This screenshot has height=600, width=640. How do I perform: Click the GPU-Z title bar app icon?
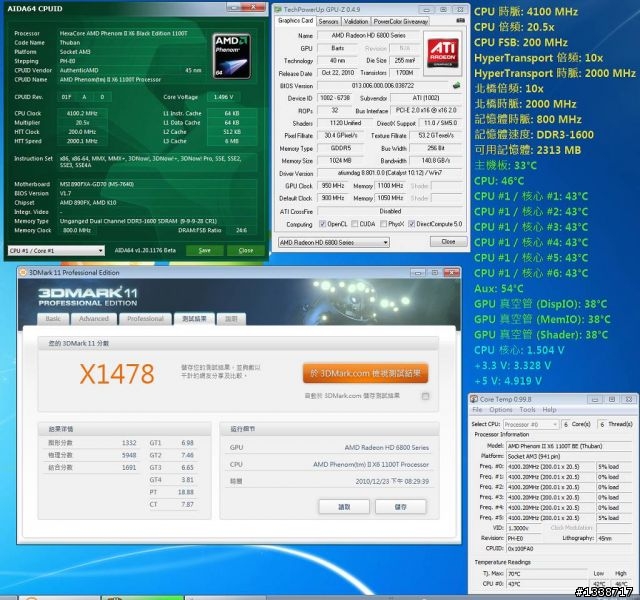click(x=278, y=9)
